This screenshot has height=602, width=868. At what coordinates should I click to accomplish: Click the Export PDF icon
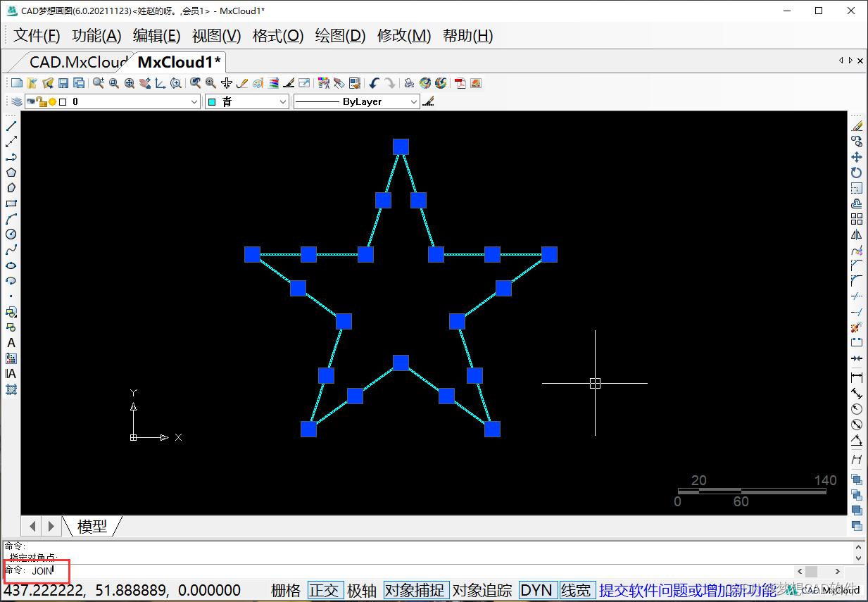(x=460, y=83)
